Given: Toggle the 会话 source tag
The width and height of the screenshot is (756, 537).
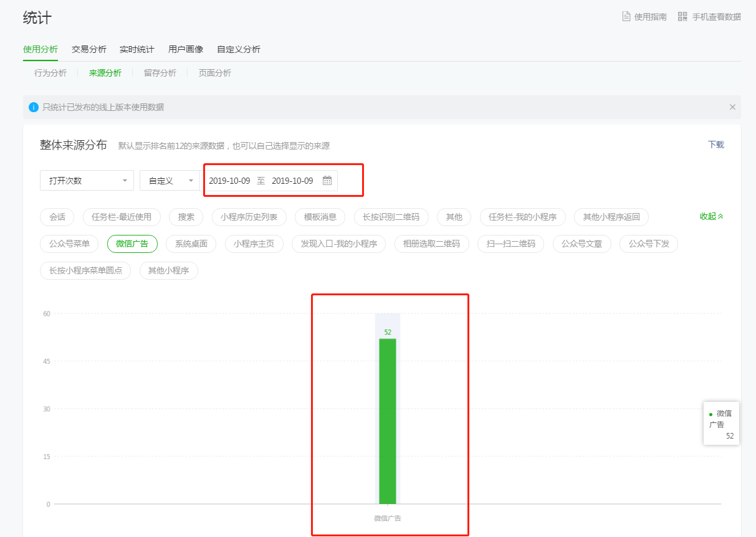Looking at the screenshot, I should 57,217.
